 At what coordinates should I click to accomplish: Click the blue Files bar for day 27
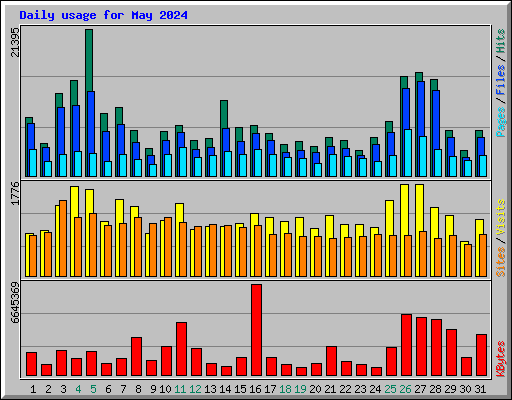[421, 108]
